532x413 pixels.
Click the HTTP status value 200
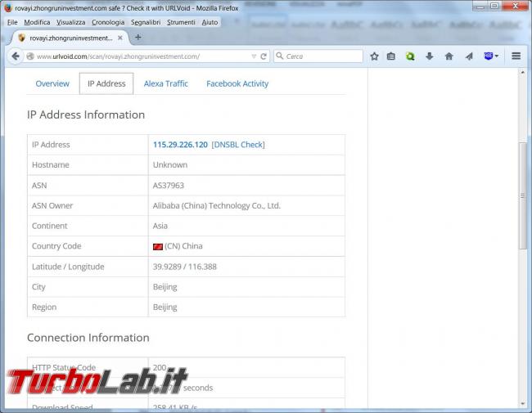coord(160,367)
